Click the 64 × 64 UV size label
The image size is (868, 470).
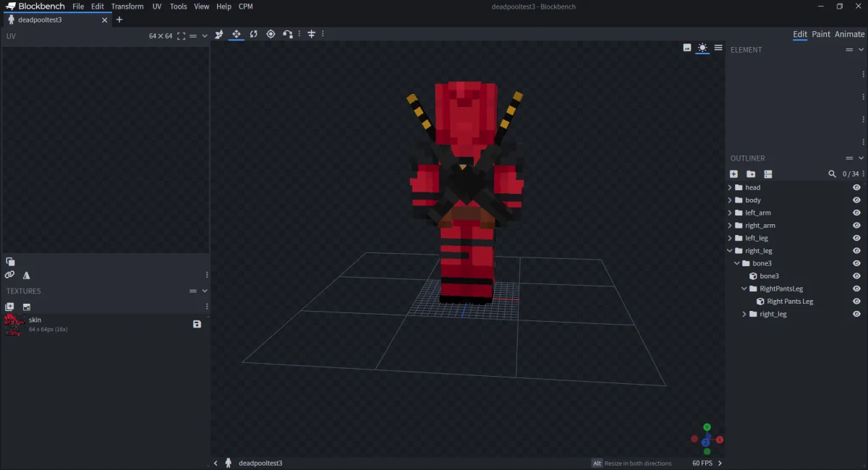(x=161, y=35)
